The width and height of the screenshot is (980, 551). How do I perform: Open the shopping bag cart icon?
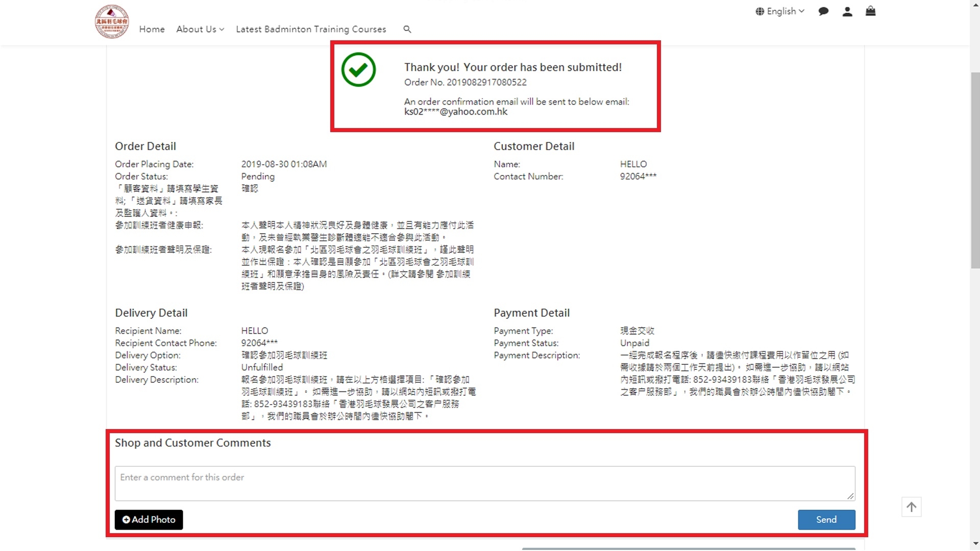pos(871,11)
